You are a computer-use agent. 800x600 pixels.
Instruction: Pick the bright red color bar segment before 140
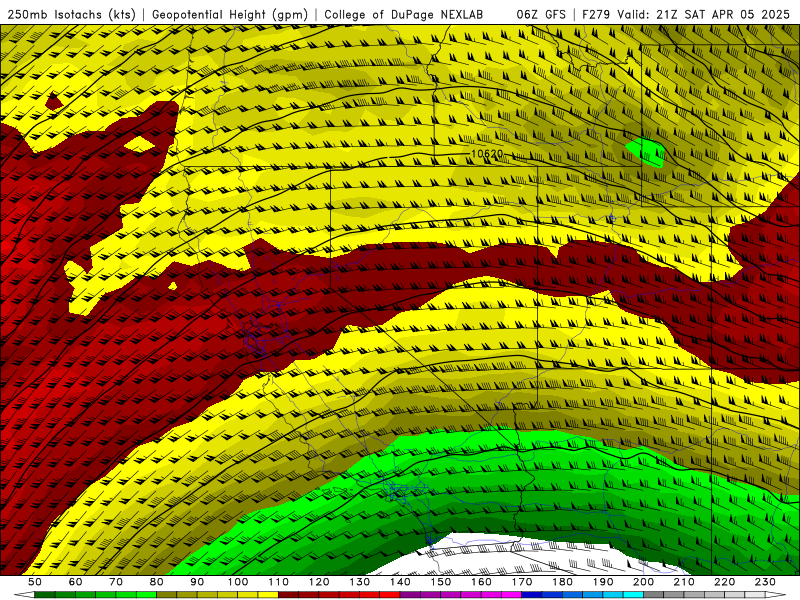pos(390,594)
